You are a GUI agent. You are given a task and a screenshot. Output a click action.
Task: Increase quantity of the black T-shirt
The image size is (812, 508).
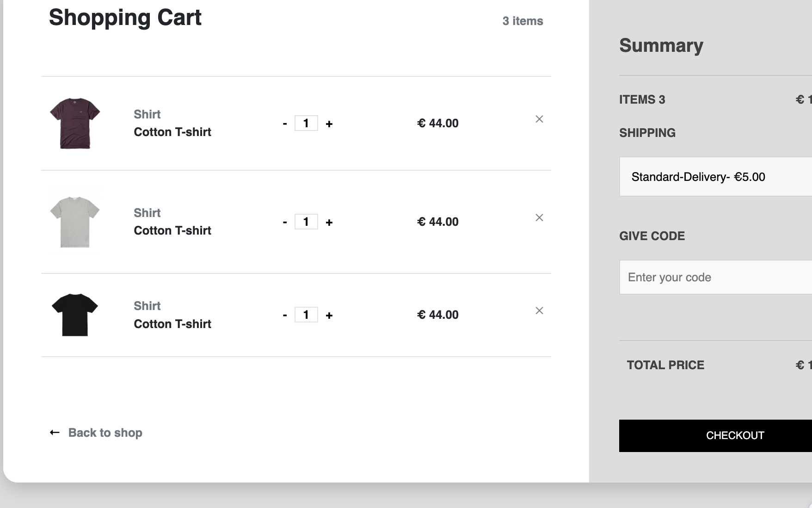[x=329, y=315]
